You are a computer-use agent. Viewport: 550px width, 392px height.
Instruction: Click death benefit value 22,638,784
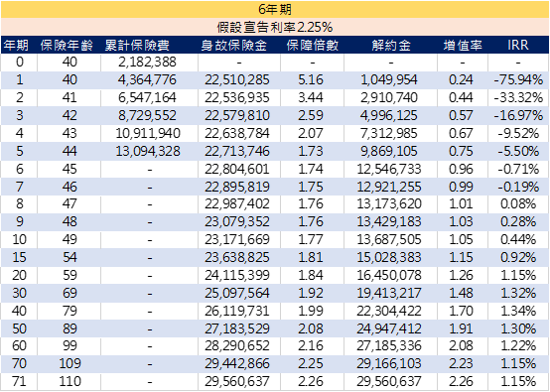click(237, 134)
